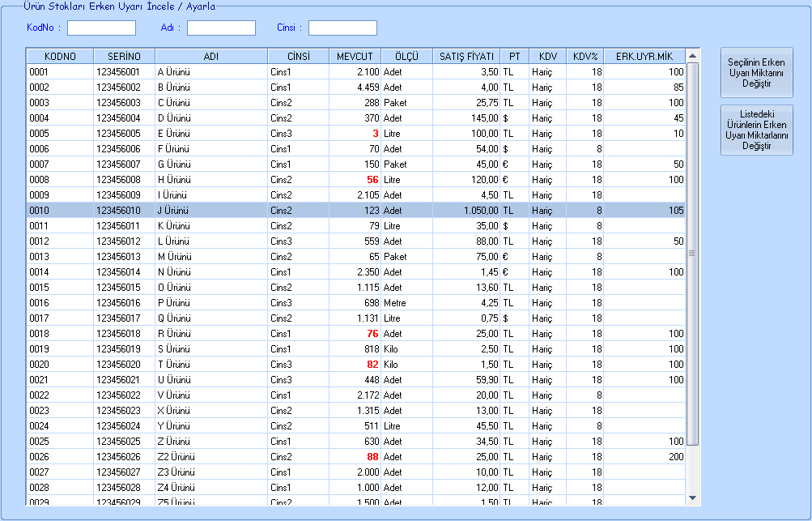
Task: Click Metre unit in P Ürünü row
Action: pos(394,303)
